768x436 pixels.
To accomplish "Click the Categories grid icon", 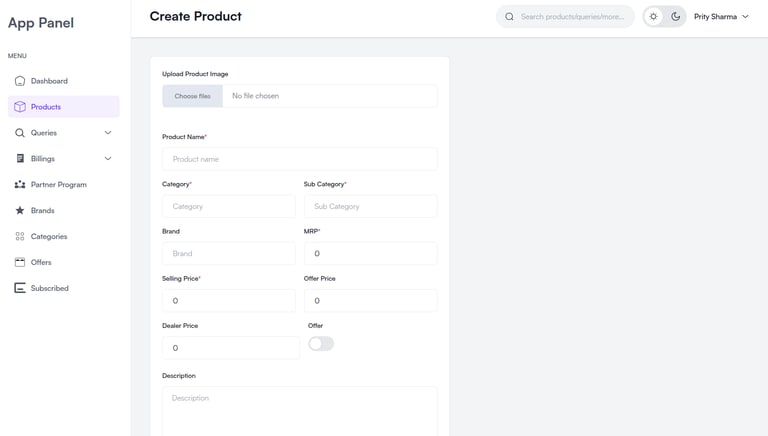I will [x=20, y=237].
